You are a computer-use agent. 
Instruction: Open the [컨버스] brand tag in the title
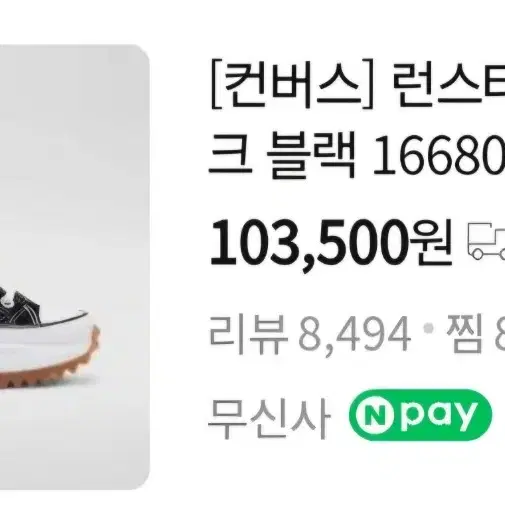pyautogui.click(x=292, y=84)
